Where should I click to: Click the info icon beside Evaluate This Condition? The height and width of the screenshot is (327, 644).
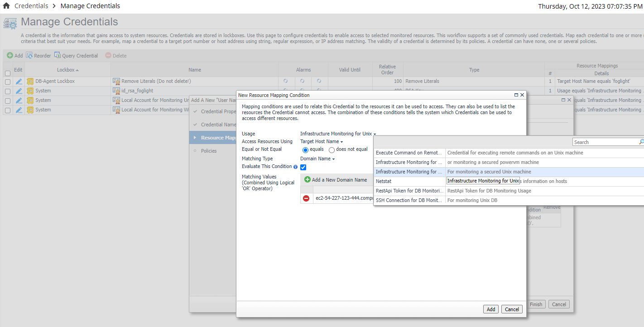pyautogui.click(x=295, y=167)
